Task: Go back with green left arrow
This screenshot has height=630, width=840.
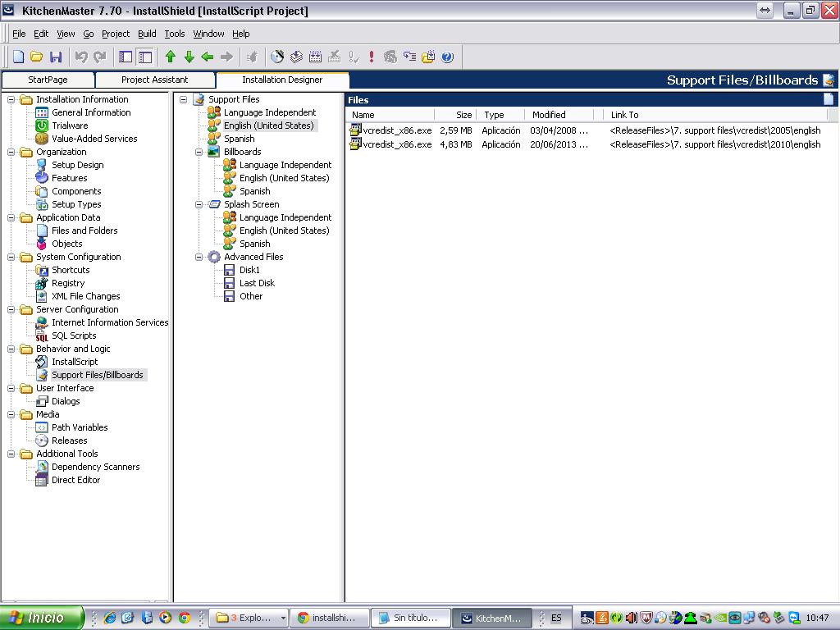Action: (x=208, y=57)
